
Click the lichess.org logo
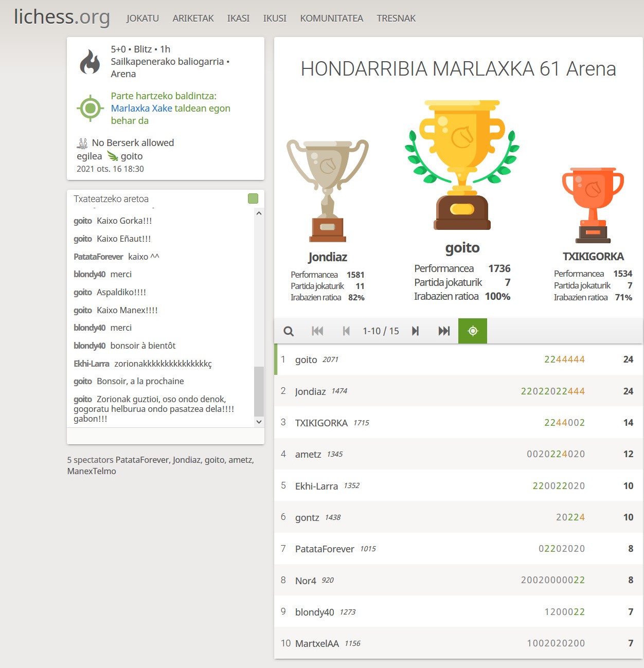click(x=62, y=17)
